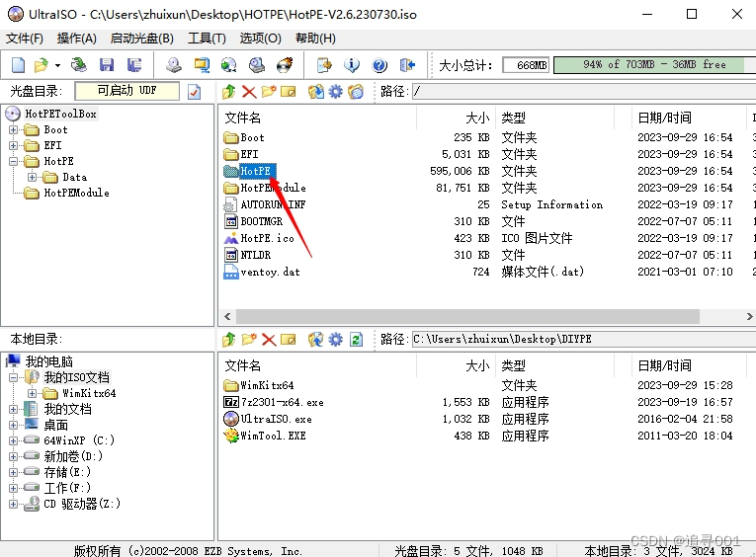Select the ventoy.dat file in disc list
This screenshot has height=557, width=756.
click(270, 273)
